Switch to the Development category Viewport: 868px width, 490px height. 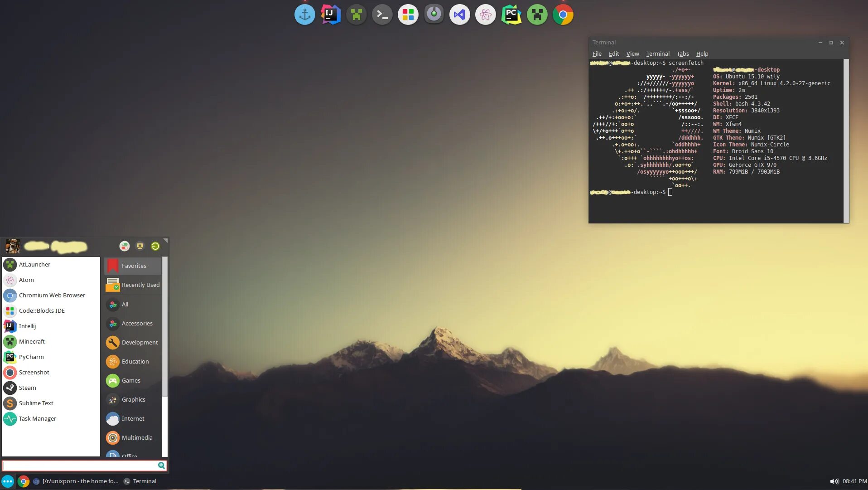(133, 343)
